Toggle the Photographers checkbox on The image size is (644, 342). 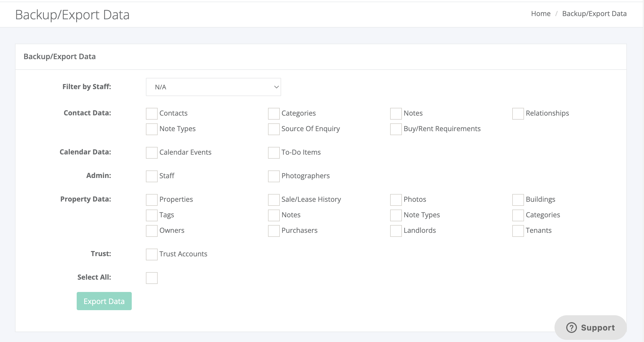[273, 175]
